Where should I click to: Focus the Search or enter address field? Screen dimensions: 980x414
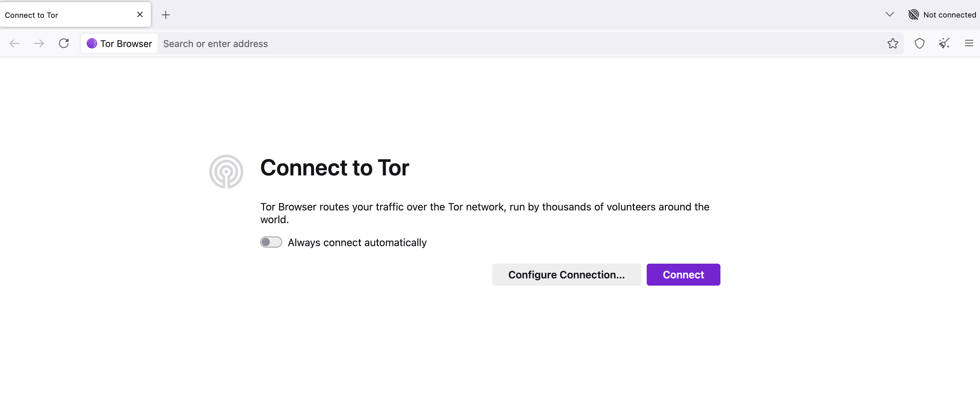click(521, 44)
